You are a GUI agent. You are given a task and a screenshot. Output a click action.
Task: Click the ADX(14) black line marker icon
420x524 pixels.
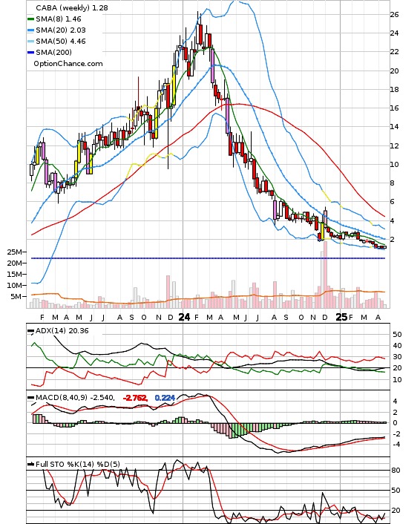coord(30,331)
